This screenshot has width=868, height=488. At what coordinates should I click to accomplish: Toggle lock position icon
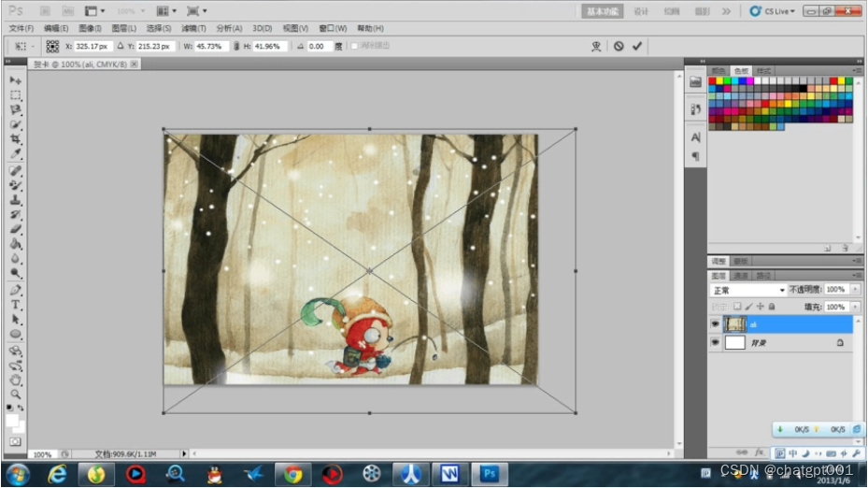tap(761, 307)
